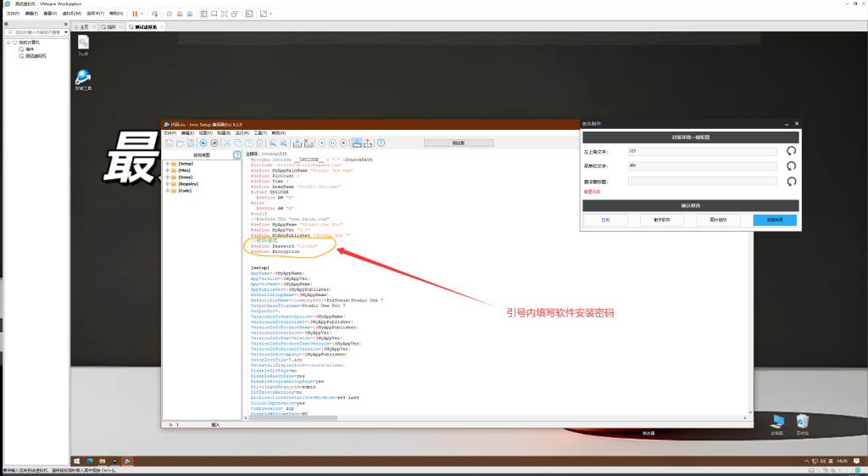This screenshot has height=476, width=868.
Task: Open the VMware power dropdown arrow
Action: [142, 14]
